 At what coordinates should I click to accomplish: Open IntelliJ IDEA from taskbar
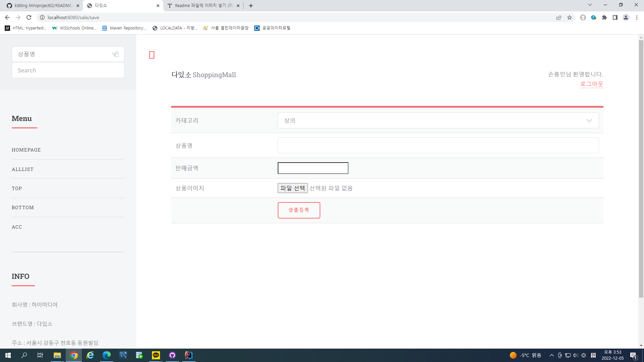point(189,355)
